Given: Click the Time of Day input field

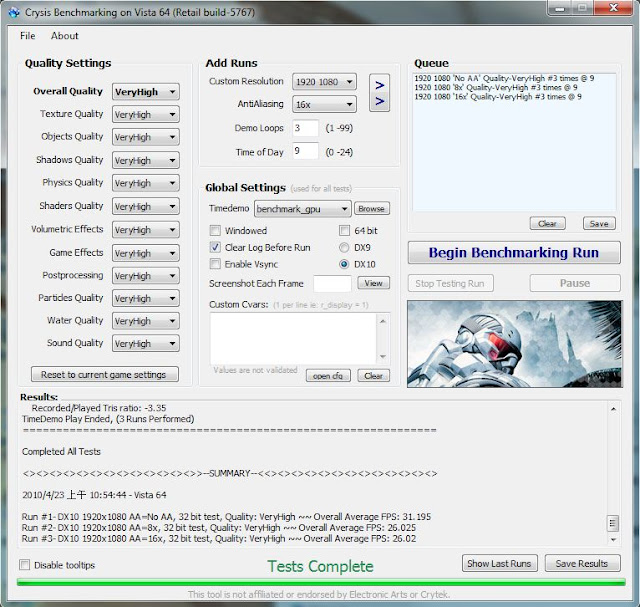Looking at the screenshot, I should 305,151.
